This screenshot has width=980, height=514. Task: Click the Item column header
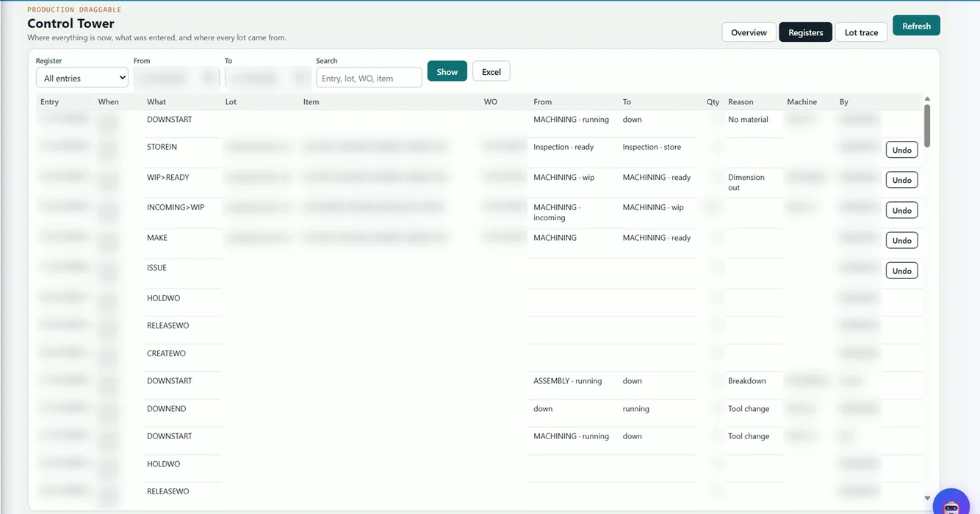click(x=311, y=102)
